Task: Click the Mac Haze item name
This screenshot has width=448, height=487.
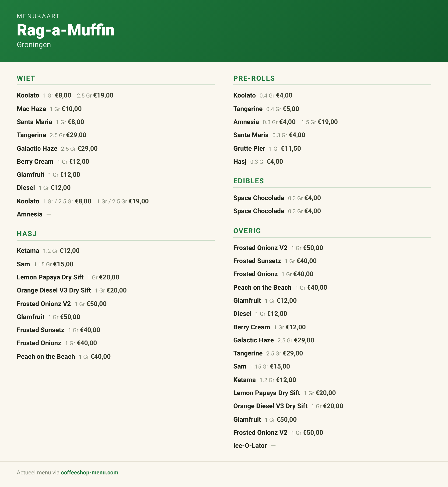Action: coord(31,109)
